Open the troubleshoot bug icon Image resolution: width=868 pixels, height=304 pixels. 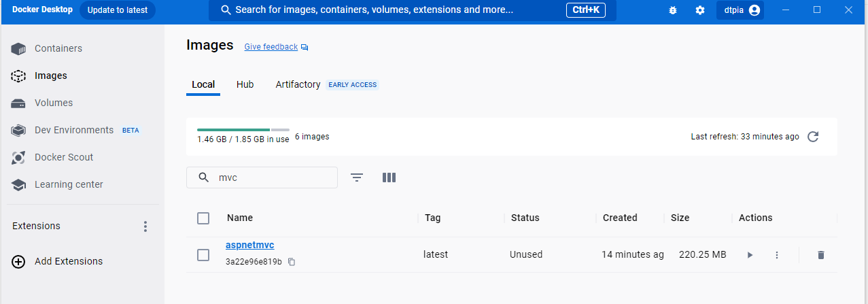click(673, 10)
